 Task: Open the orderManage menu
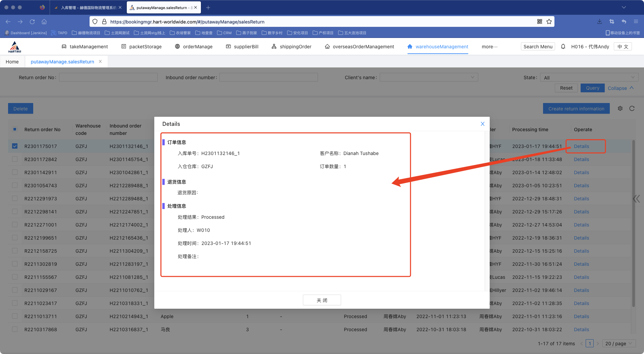click(194, 47)
